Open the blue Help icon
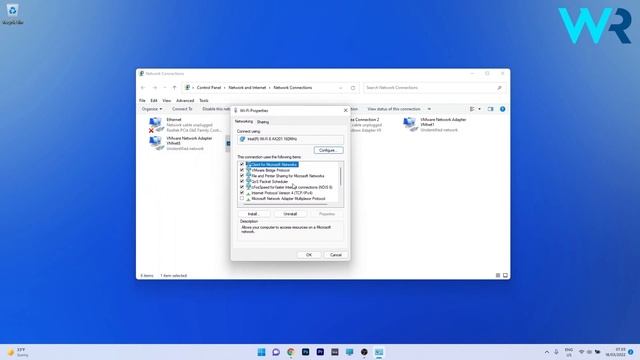 [502, 109]
